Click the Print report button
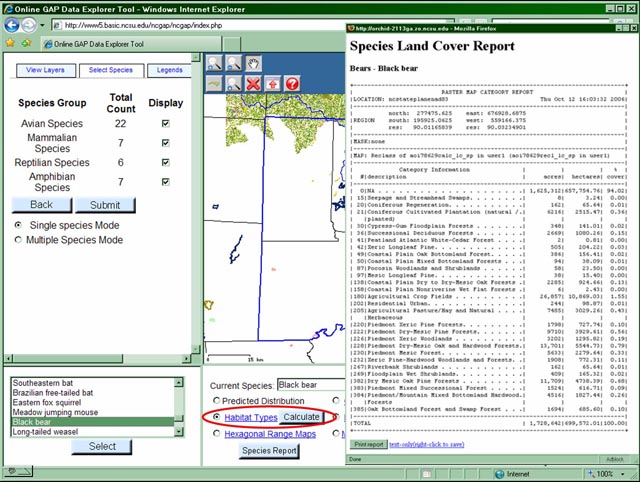 [369, 444]
